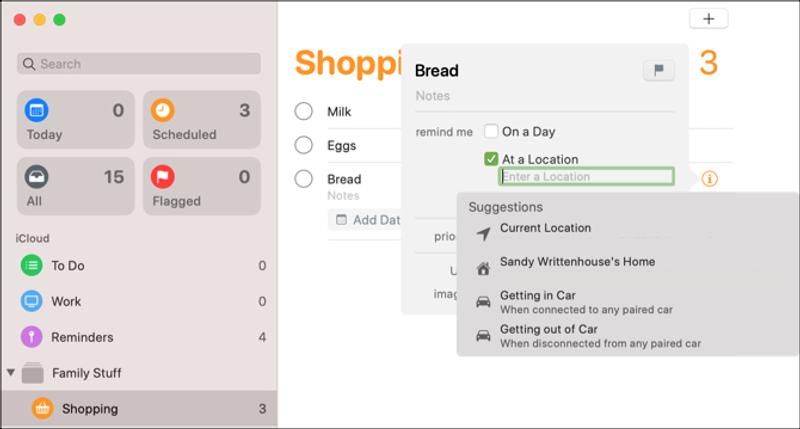Mark the Eggs reminder as complete
Viewport: 800px width, 429px height.
[305, 146]
